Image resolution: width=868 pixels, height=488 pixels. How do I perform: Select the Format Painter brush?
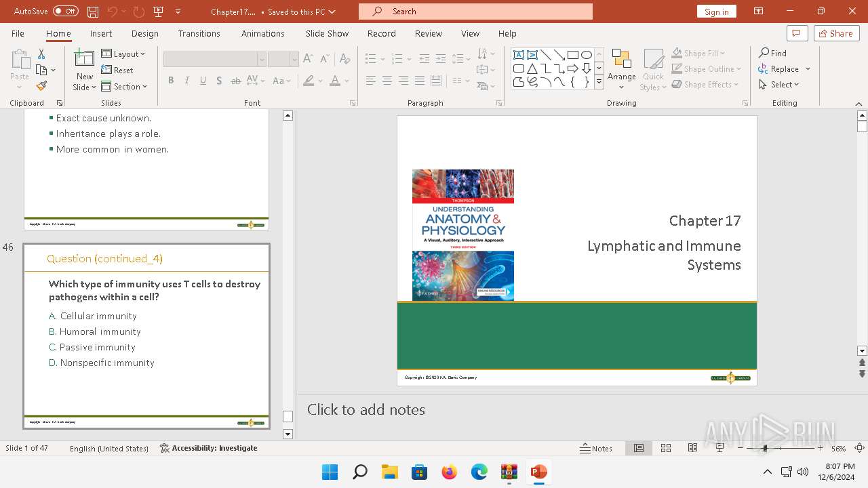tap(41, 86)
